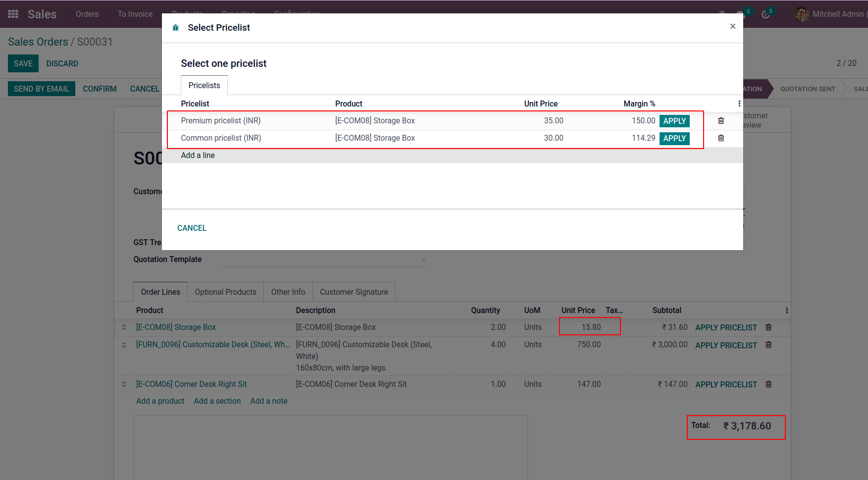The height and width of the screenshot is (480, 868).
Task: Click the debug bug icon in dialog header
Action: coord(175,28)
